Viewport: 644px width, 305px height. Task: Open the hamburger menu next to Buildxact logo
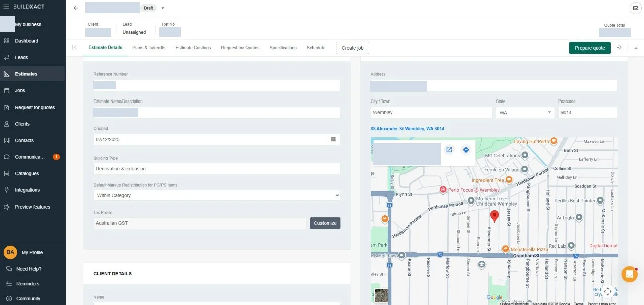[6, 7]
